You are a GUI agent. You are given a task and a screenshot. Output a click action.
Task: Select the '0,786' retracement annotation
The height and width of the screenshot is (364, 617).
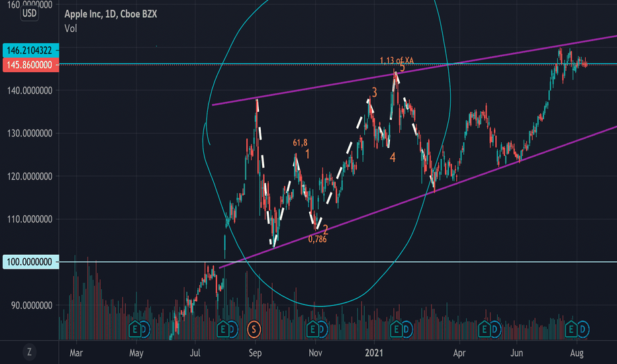coord(317,240)
